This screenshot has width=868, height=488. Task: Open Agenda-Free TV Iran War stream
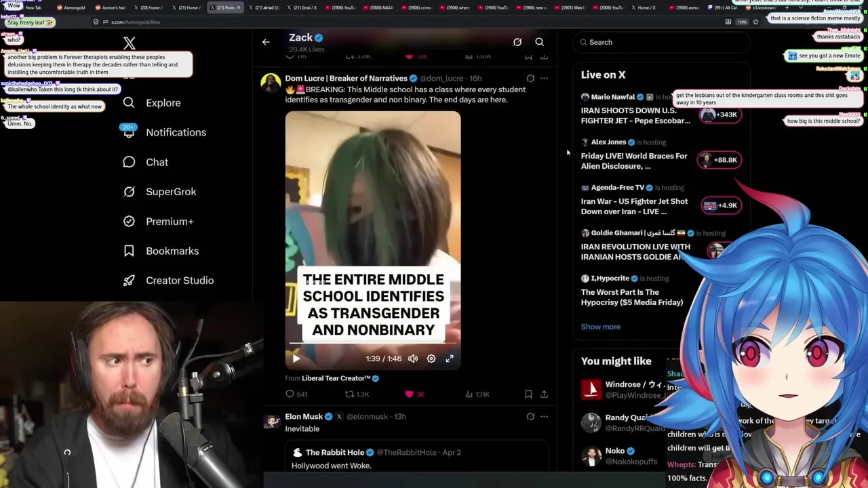pyautogui.click(x=634, y=206)
